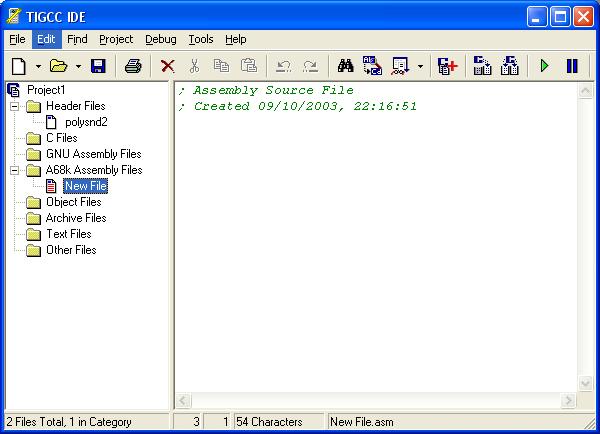Run the program with green play icon
The height and width of the screenshot is (434, 600).
(x=544, y=66)
